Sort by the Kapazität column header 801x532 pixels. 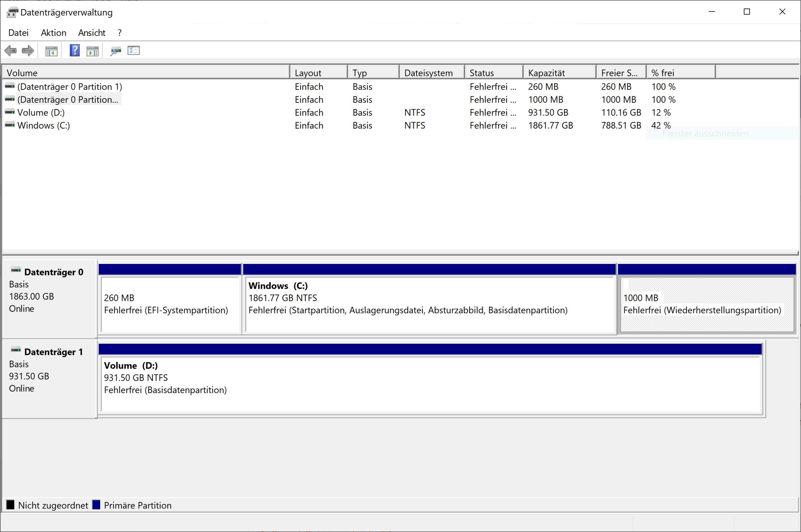[x=560, y=73]
